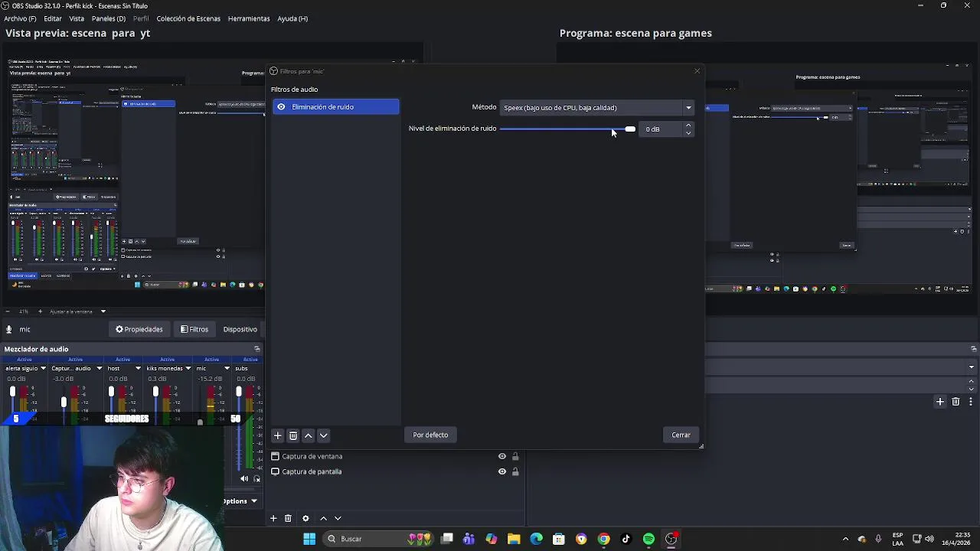Viewport: 980px width, 551px height.
Task: Click the Captur... audio volume fader handle
Action: (x=64, y=402)
